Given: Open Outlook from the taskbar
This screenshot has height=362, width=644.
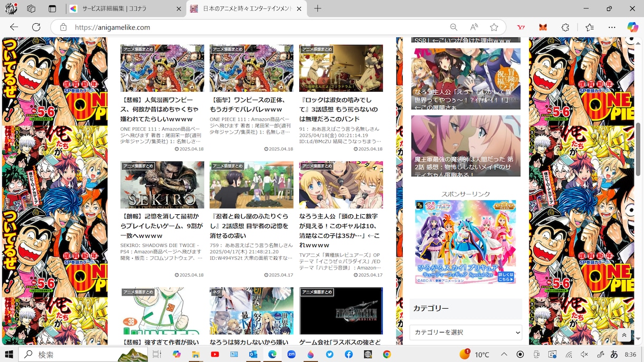Looking at the screenshot, I should coord(253,355).
